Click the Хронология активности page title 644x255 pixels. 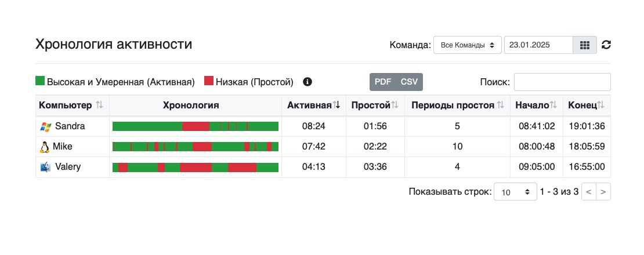point(114,44)
